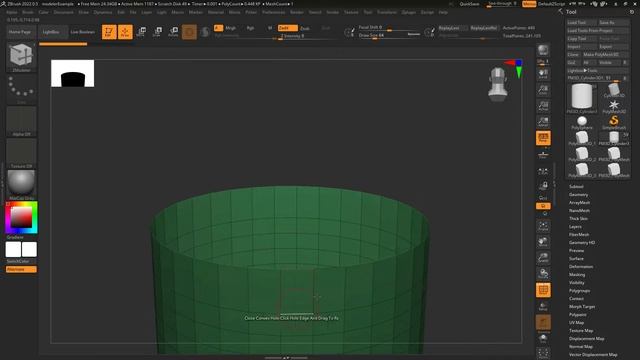
Task: Click the AAHalf icon
Action: tap(543, 122)
